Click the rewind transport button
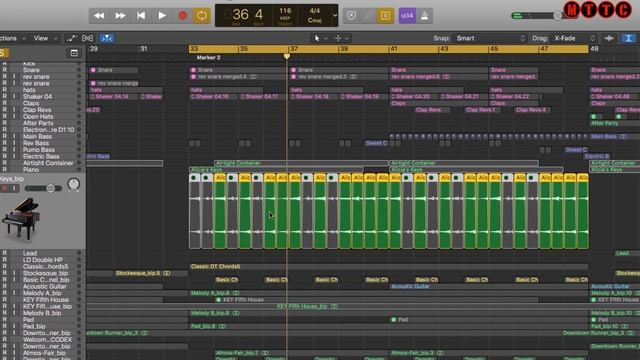Image resolution: width=640 pixels, height=360 pixels. (x=99, y=16)
